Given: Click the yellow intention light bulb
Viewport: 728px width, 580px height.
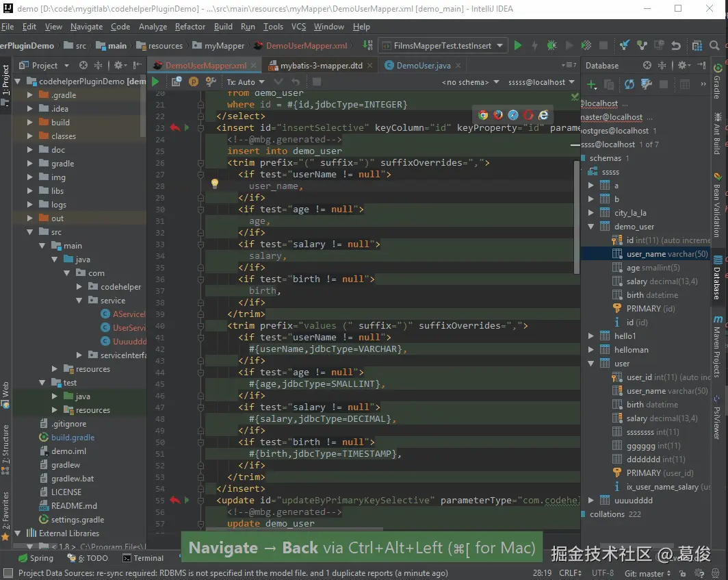Looking at the screenshot, I should click(x=214, y=184).
